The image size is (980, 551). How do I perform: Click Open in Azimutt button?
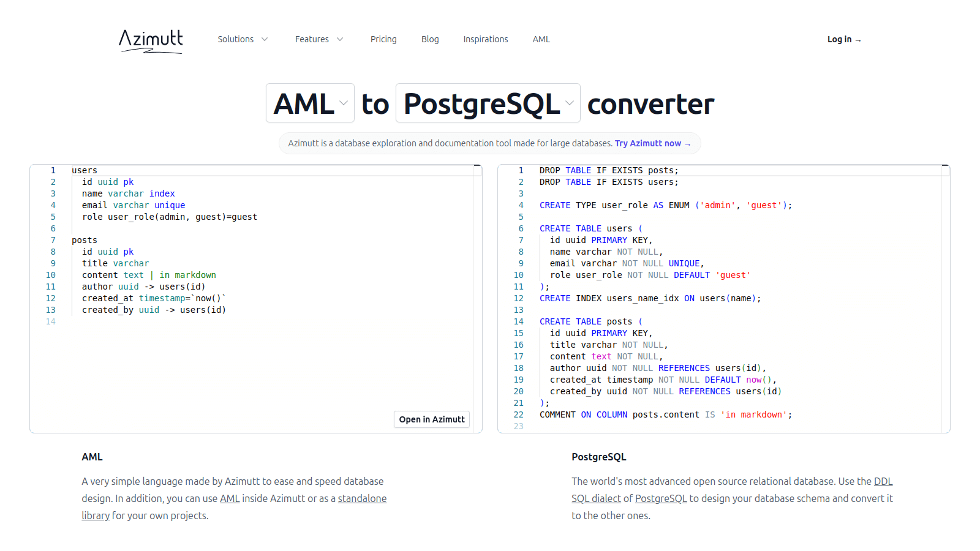[432, 419]
